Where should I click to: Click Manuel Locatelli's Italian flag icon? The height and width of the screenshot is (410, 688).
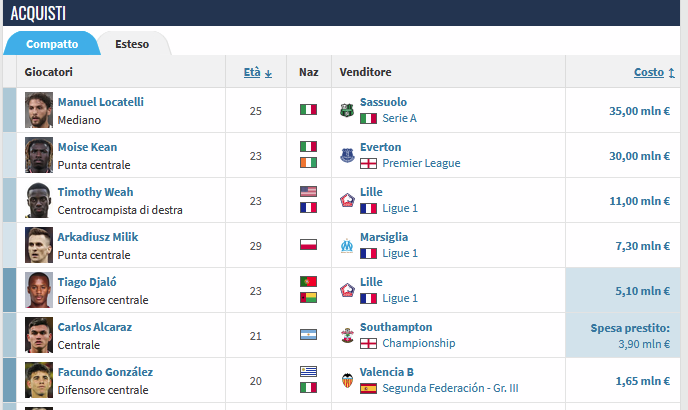coord(308,110)
